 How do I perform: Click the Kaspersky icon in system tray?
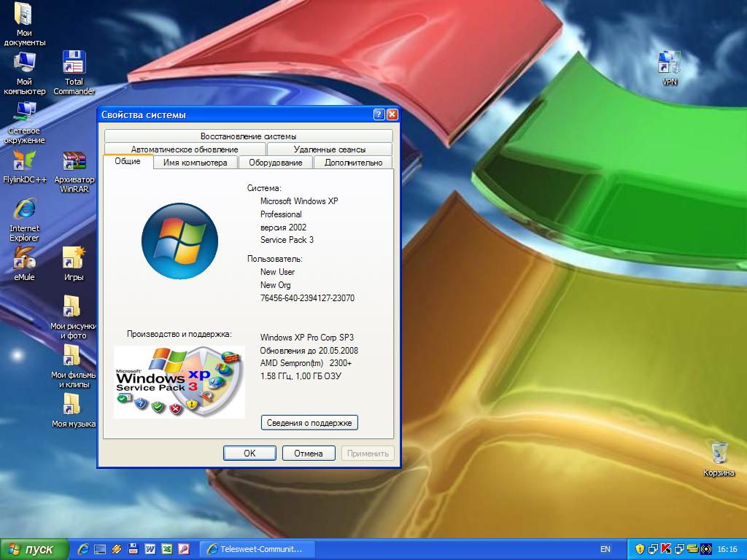[x=665, y=549]
